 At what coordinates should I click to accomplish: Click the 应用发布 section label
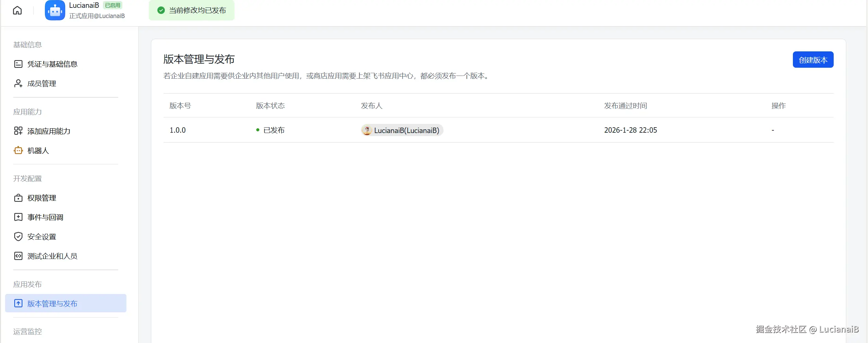(28, 284)
